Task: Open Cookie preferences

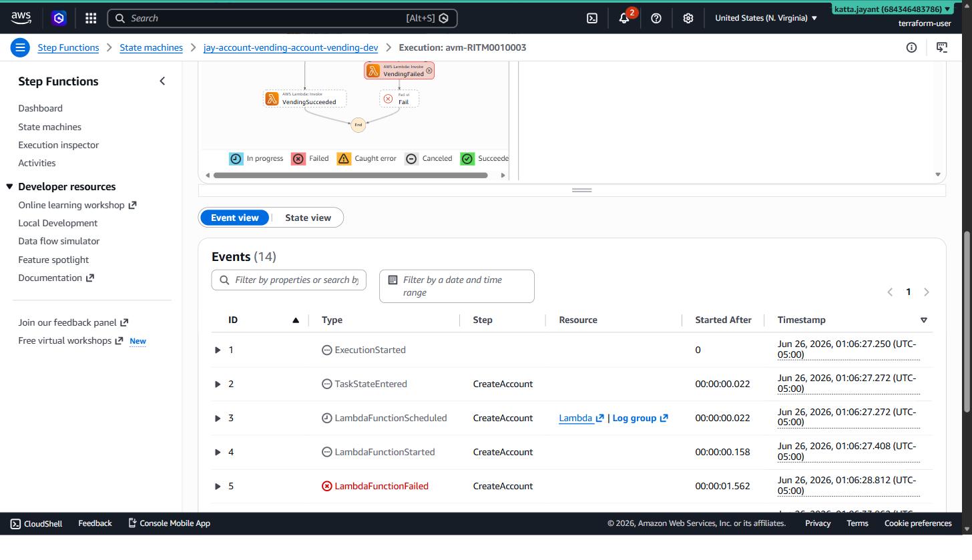Action: 918,523
